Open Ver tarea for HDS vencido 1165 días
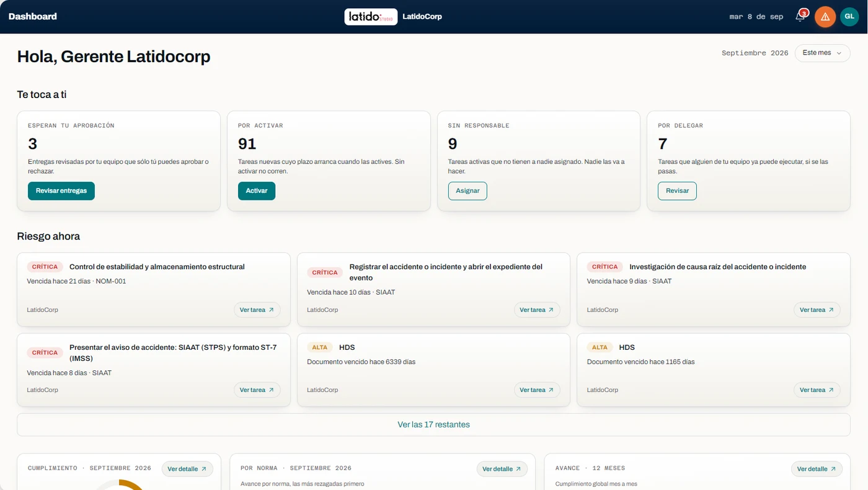Viewport: 868px width, 490px height. (x=817, y=390)
